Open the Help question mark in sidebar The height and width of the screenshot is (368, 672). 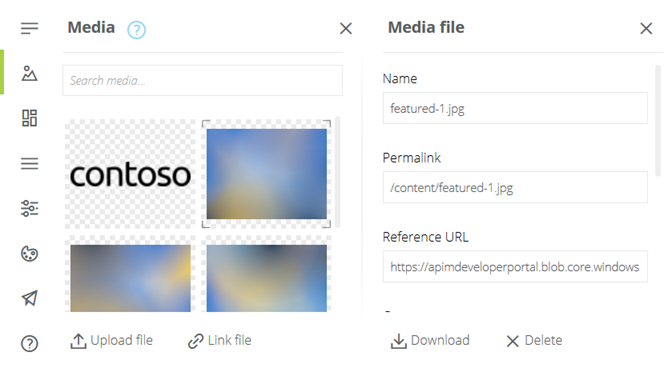[x=30, y=344]
